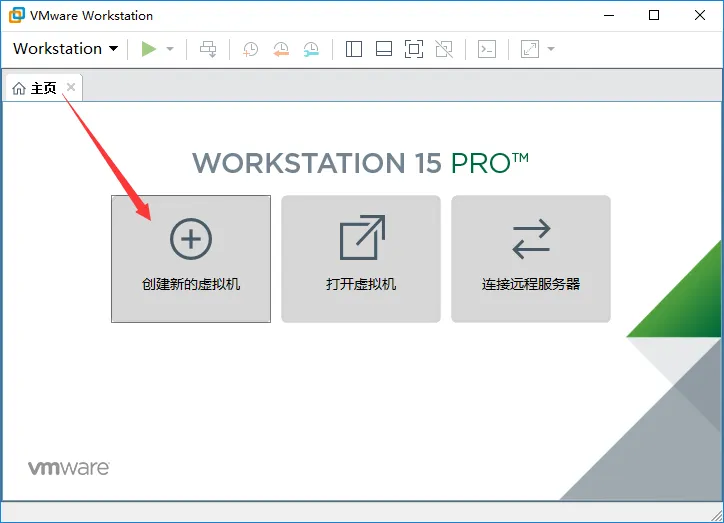Click the stretch guest display icon
The height and width of the screenshot is (523, 724).
tap(530, 49)
